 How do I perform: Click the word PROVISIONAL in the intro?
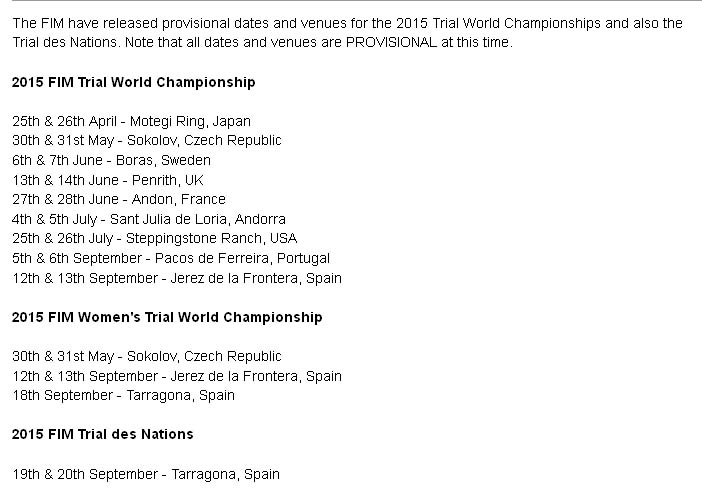(391, 43)
